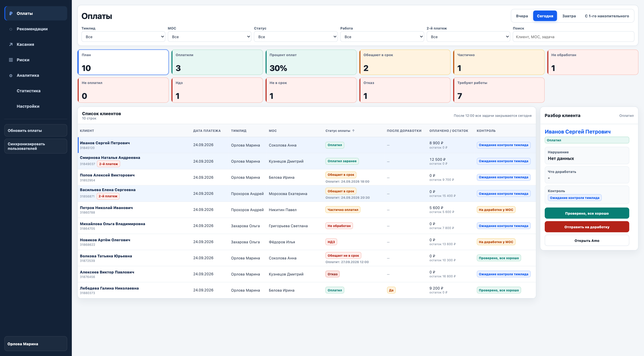Screen dimensions: 644x356
Task: Click the arrow icon beside Касания
Action: (x=11, y=45)
